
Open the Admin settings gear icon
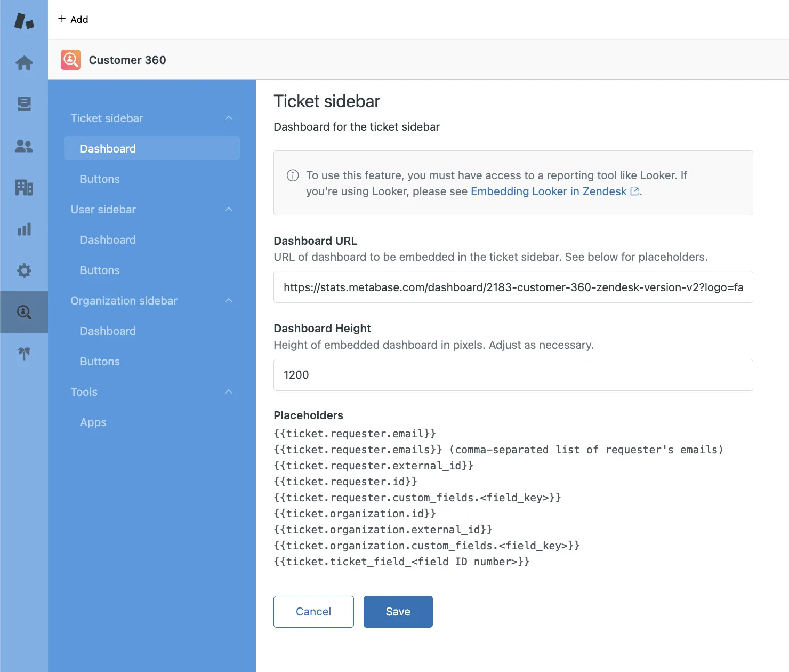(x=24, y=271)
